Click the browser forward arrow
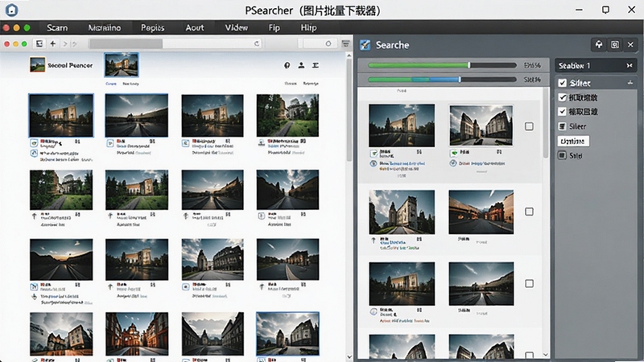This screenshot has width=644, height=362. tap(65, 43)
